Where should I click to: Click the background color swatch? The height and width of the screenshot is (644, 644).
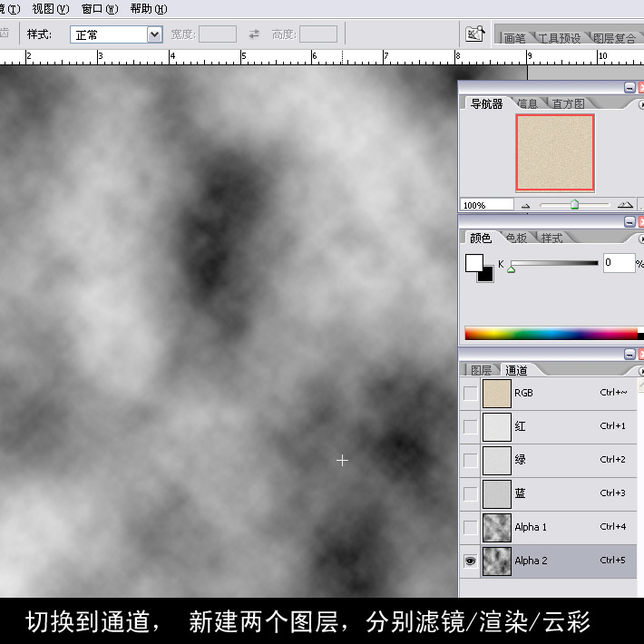[487, 276]
